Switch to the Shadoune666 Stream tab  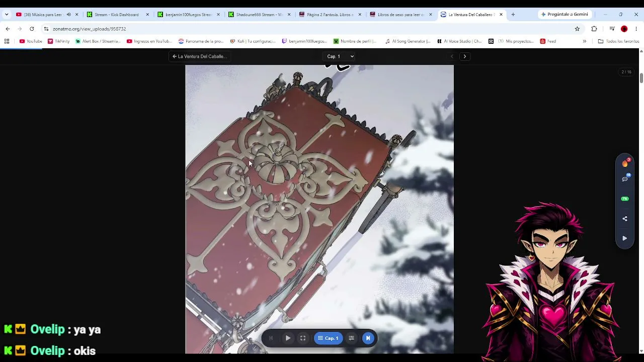tap(258, 15)
